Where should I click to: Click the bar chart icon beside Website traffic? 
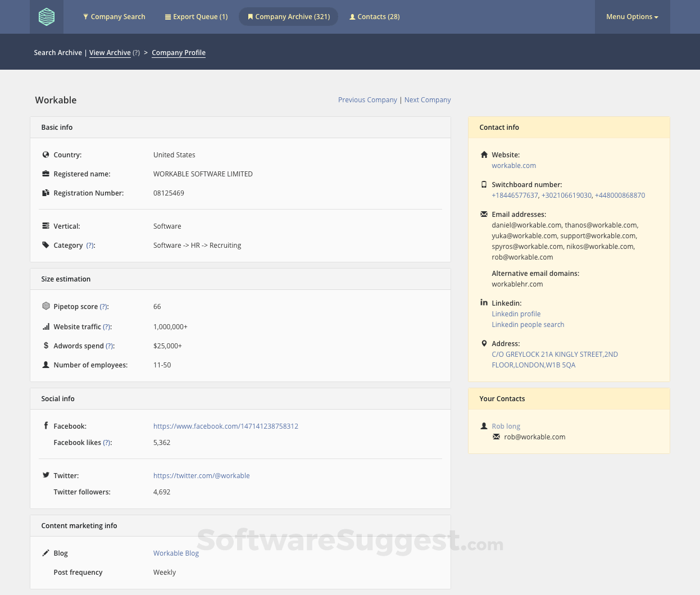46,326
